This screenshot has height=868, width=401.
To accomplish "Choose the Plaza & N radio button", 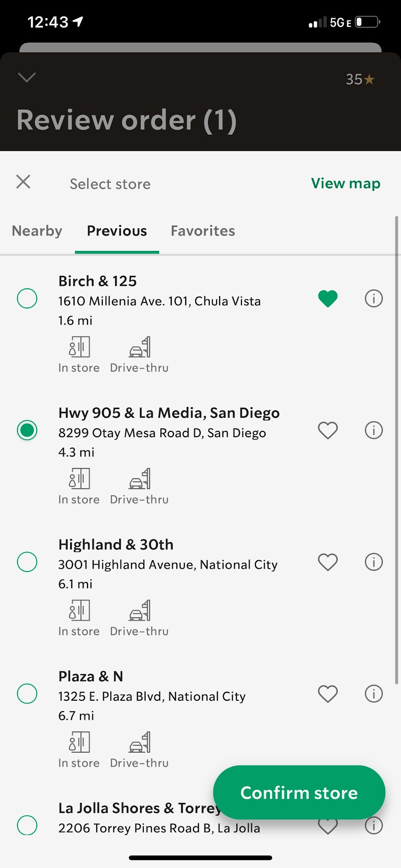I will (x=27, y=694).
